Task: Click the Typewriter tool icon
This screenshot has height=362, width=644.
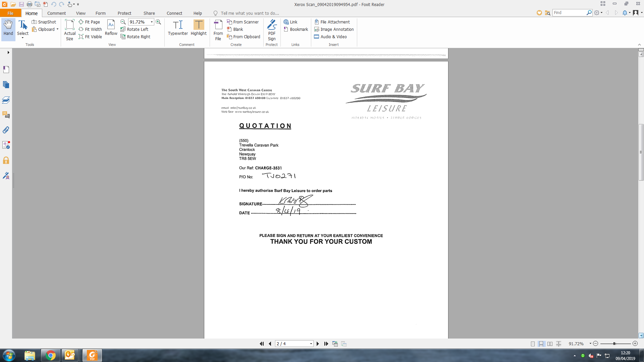Action: click(x=178, y=25)
